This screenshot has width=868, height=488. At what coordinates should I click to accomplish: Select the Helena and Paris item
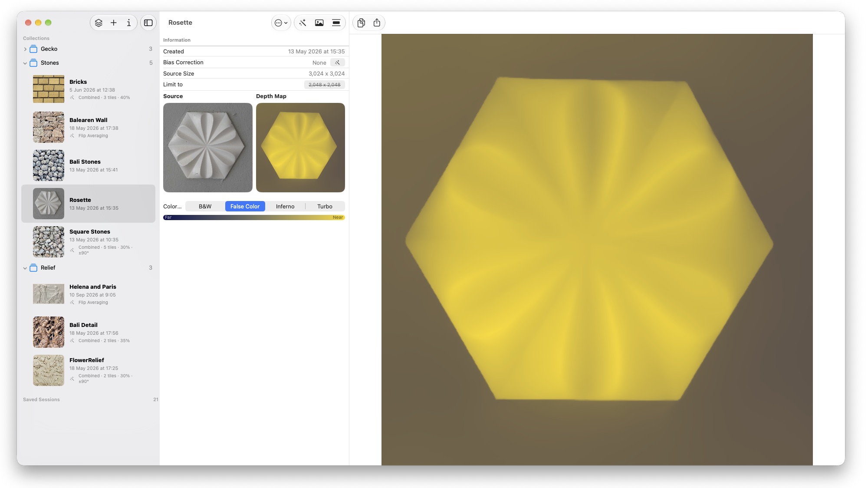pyautogui.click(x=88, y=294)
